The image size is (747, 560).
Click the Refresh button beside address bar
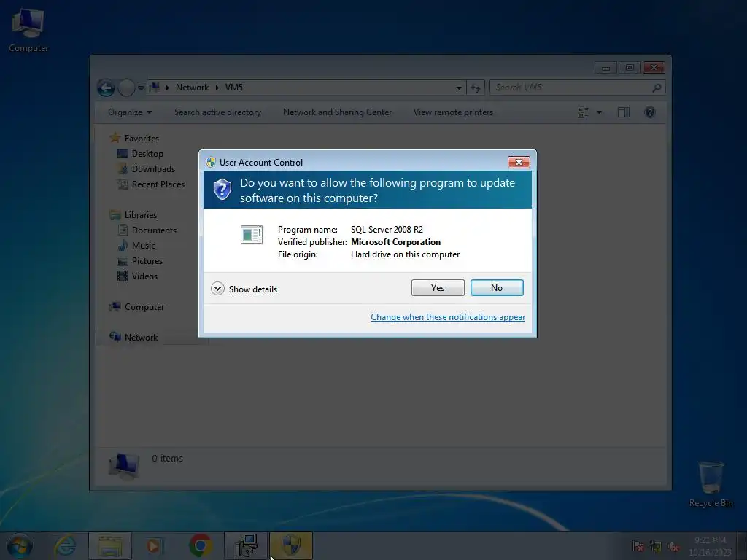pyautogui.click(x=476, y=87)
